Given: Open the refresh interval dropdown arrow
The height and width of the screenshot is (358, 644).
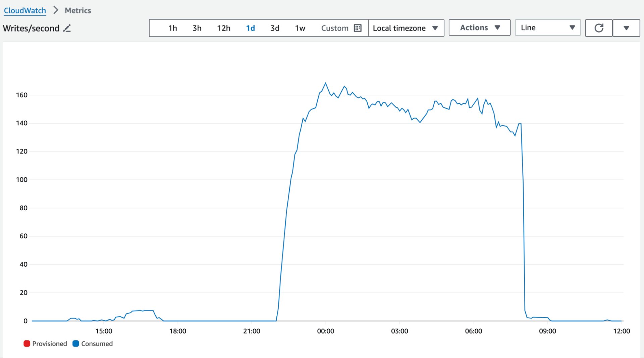Looking at the screenshot, I should click(x=626, y=28).
